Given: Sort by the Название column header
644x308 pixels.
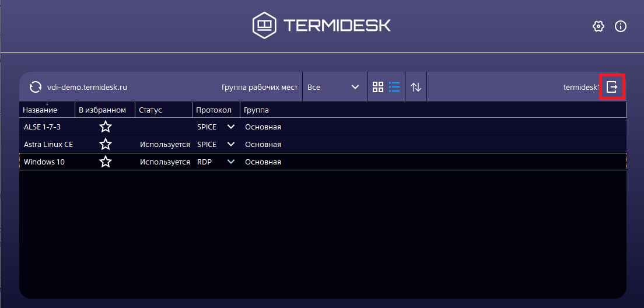Looking at the screenshot, I should 40,110.
